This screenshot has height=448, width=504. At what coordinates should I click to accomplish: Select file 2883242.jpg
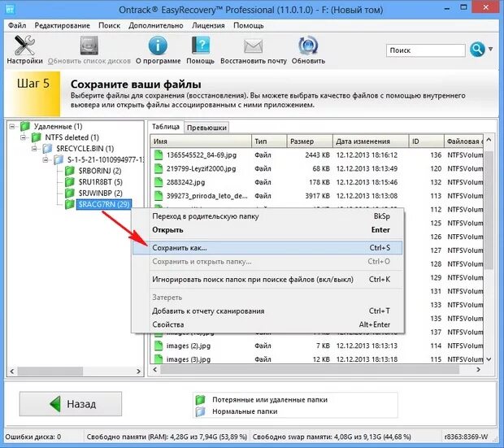tap(185, 182)
